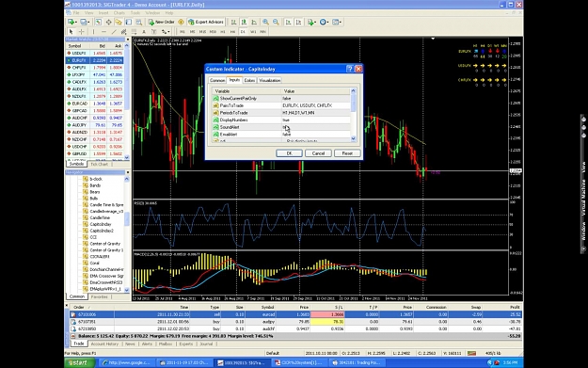Click the red S/L cell 1.3666
The image size is (588, 368).
point(327,314)
